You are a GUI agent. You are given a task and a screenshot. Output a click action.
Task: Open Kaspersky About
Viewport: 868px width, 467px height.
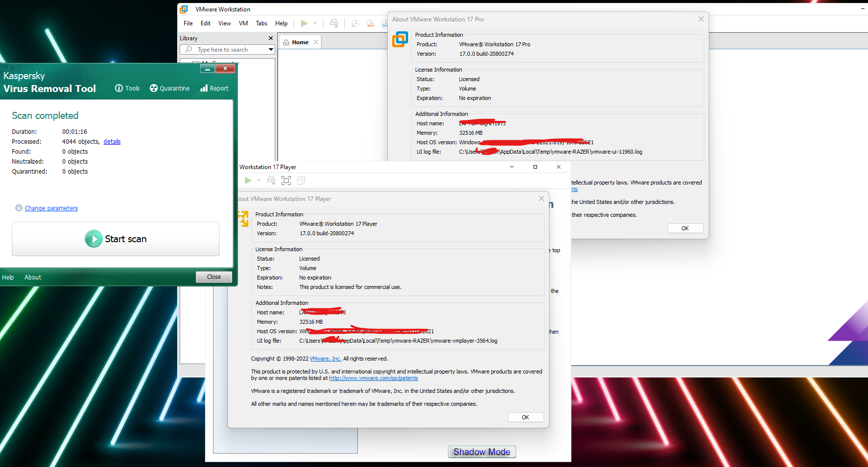pyautogui.click(x=33, y=278)
